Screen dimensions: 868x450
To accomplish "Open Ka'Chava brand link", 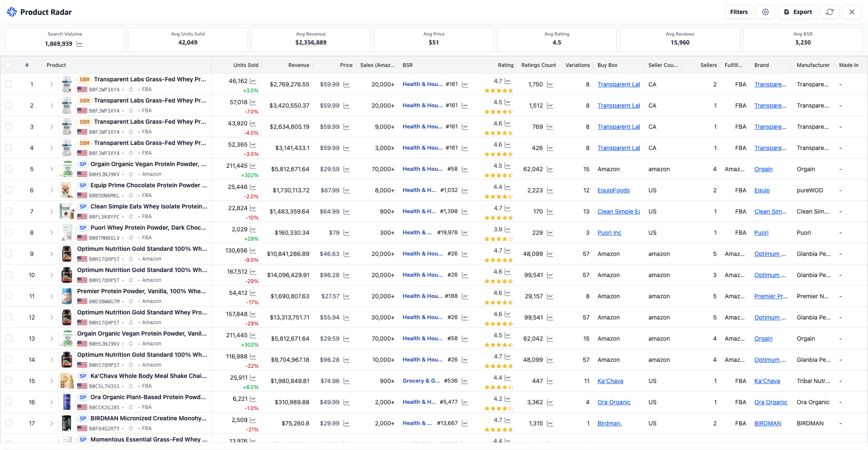I will point(767,381).
